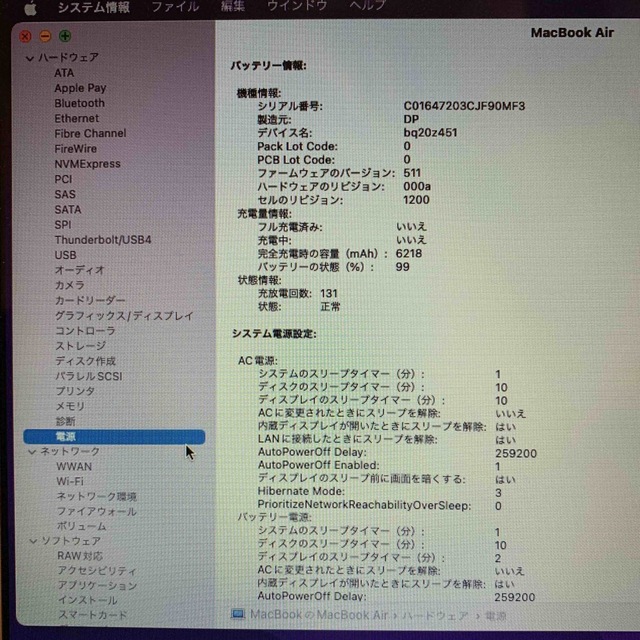Screen dimensions: 640x640
Task: Collapse the ハードウェア section chevron
Action: tap(29, 58)
